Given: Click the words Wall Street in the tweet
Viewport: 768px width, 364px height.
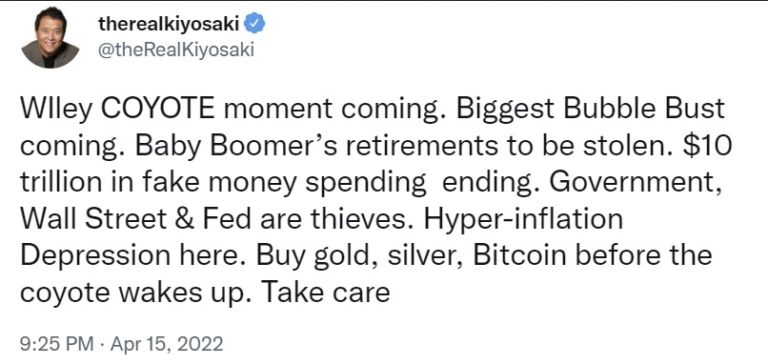Looking at the screenshot, I should pyautogui.click(x=94, y=219).
